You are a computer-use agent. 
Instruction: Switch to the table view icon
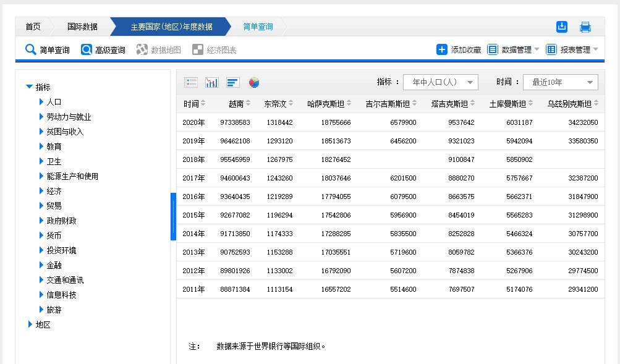pos(191,82)
